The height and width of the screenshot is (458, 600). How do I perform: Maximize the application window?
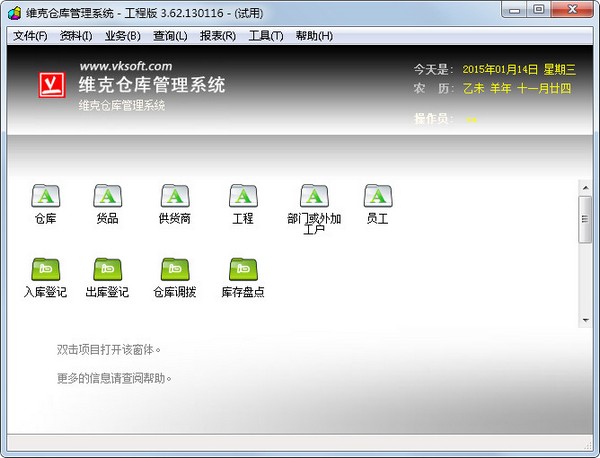coord(539,10)
